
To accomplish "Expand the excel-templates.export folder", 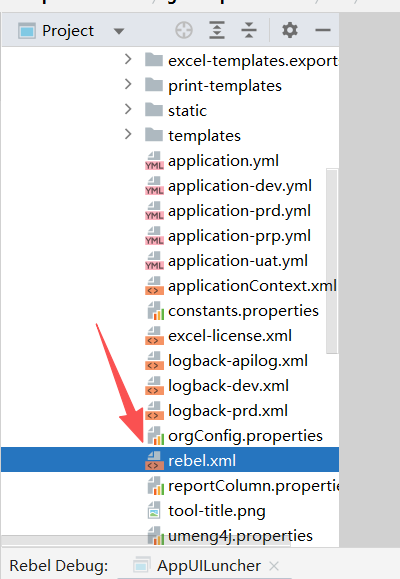I will 128,59.
